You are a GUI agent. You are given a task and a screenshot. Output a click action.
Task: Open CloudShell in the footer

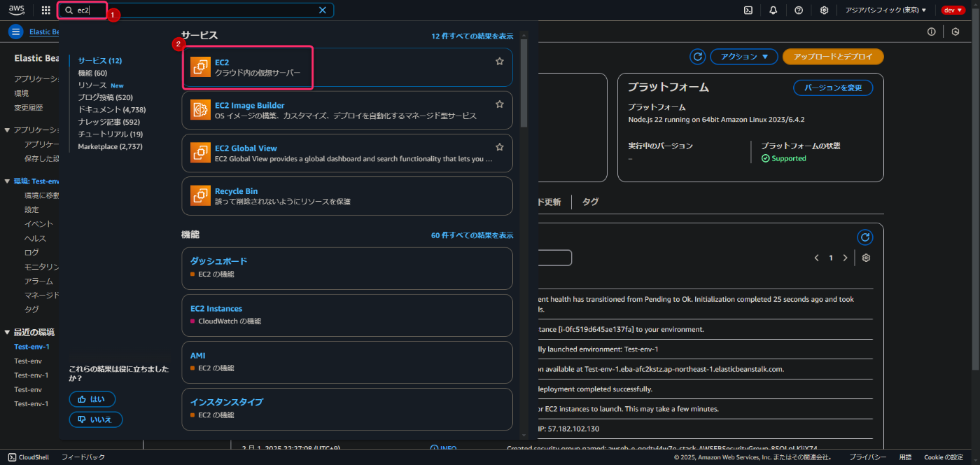pyautogui.click(x=29, y=457)
